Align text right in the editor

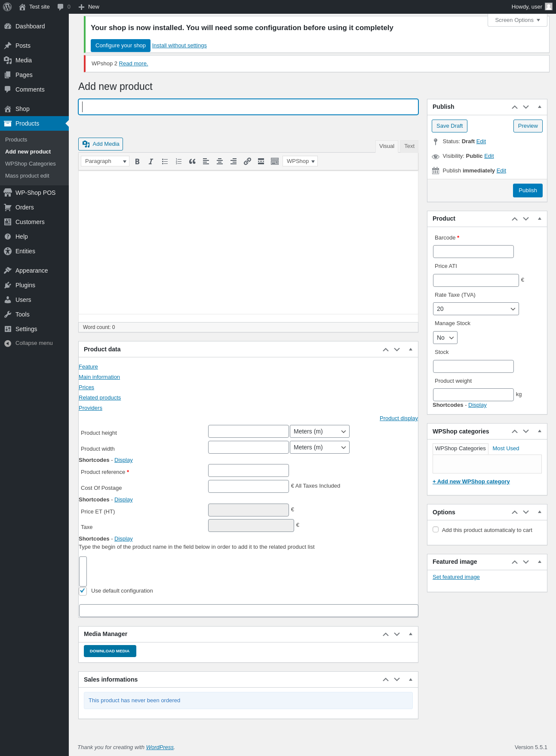(233, 161)
